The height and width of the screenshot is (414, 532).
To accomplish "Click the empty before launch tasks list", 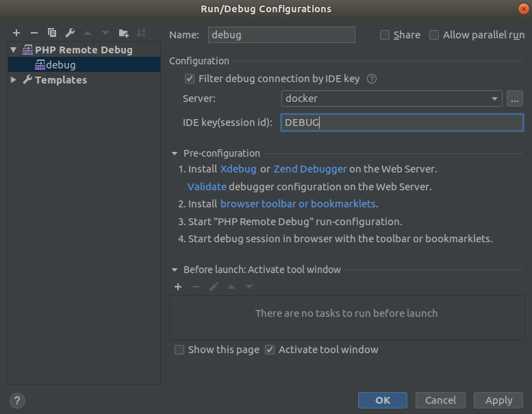I will coord(346,318).
